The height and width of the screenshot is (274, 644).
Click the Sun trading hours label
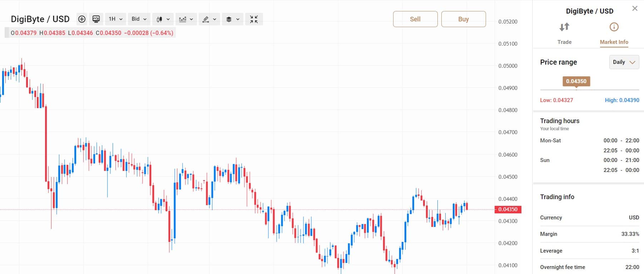(545, 160)
